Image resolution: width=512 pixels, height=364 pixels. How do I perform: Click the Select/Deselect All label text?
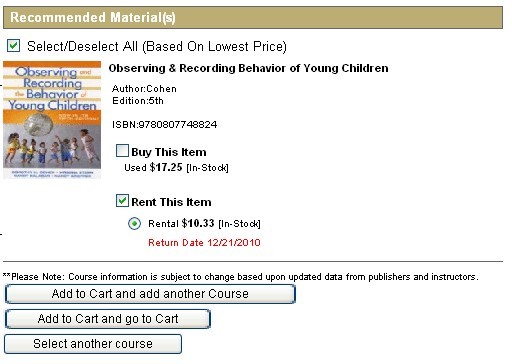coord(157,46)
